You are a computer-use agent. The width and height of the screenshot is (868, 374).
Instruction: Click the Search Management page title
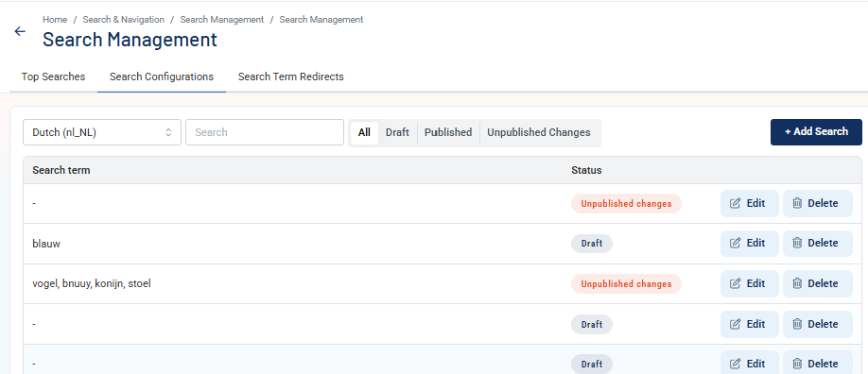click(130, 40)
